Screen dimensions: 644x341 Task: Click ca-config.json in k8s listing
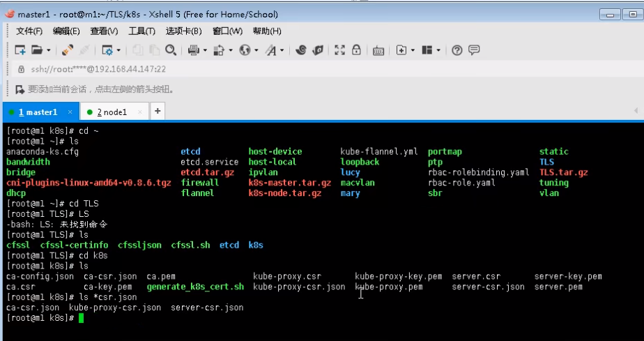40,277
